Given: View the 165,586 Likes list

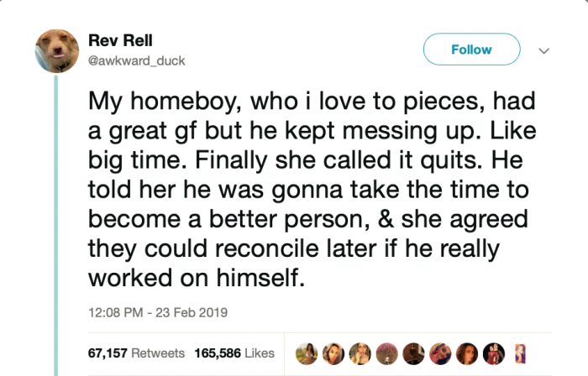Looking at the screenshot, I should [x=234, y=353].
